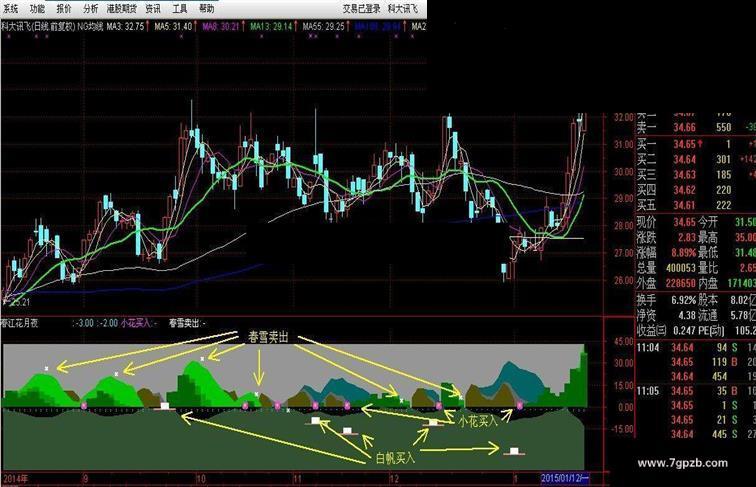Click the 春雪卖出:- indicator value label

pyautogui.click(x=187, y=323)
